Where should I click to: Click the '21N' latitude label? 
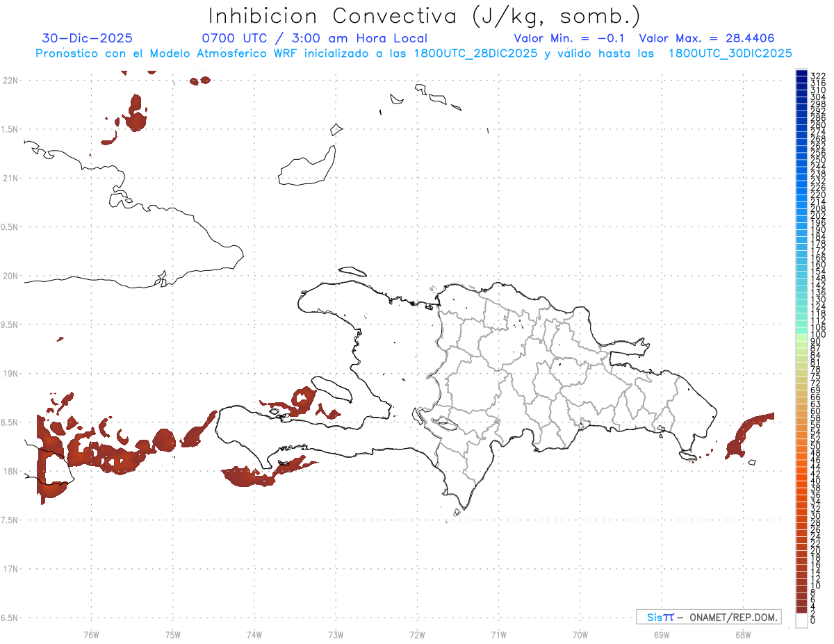[x=10, y=178]
